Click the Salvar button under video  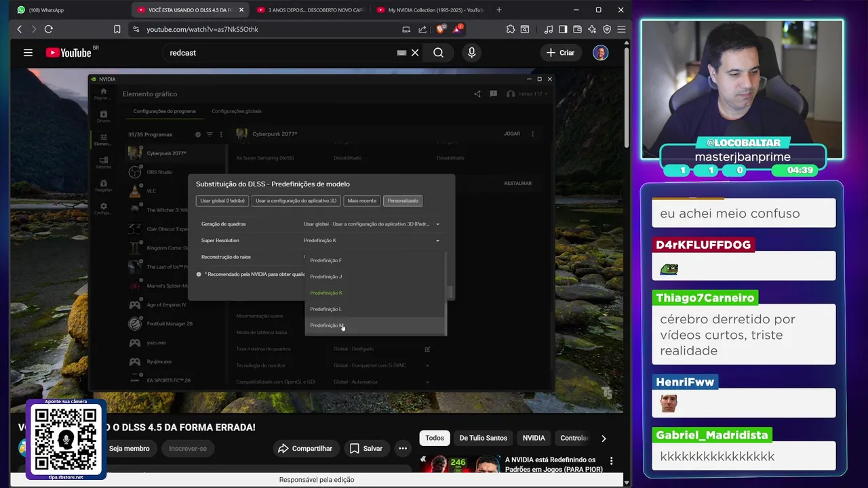click(366, 449)
